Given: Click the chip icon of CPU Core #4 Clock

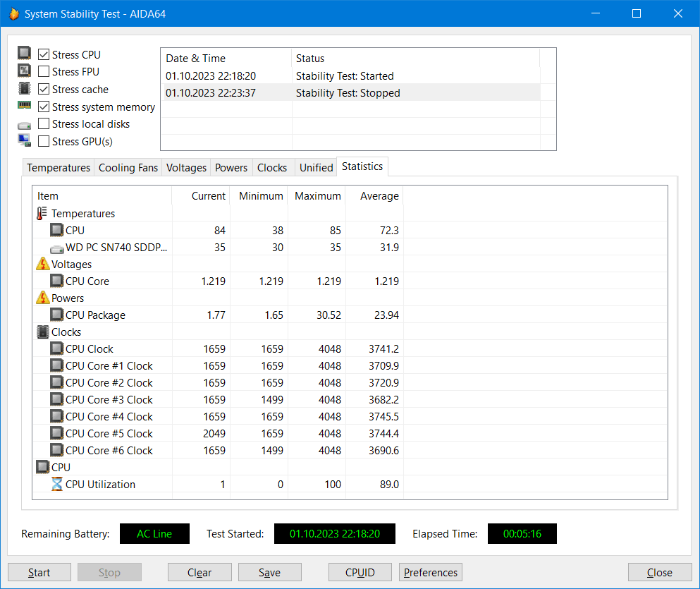Looking at the screenshot, I should pyautogui.click(x=56, y=416).
